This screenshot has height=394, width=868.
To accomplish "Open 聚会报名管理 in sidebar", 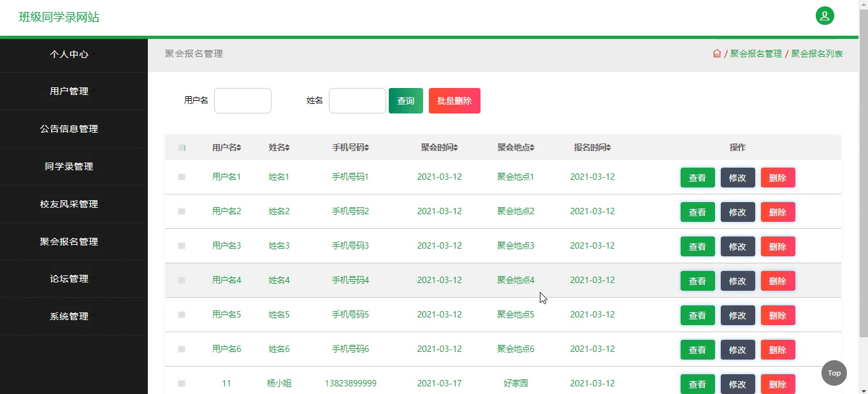I will click(69, 242).
